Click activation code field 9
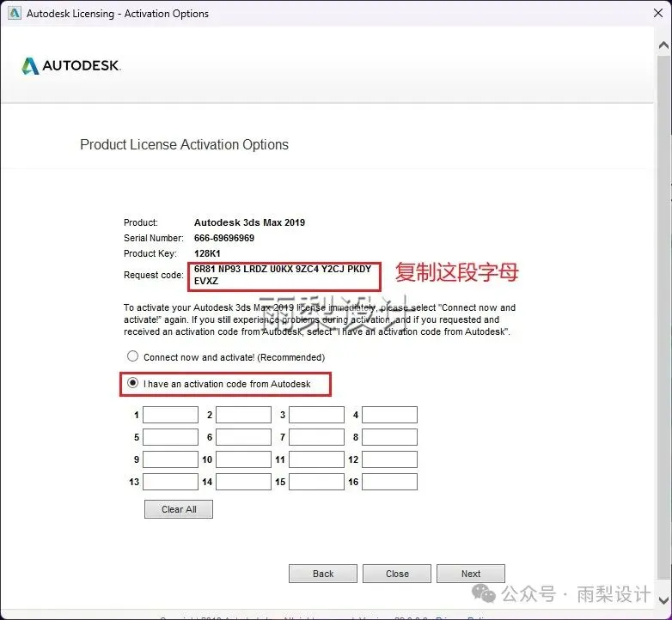This screenshot has height=620, width=672. point(170,459)
